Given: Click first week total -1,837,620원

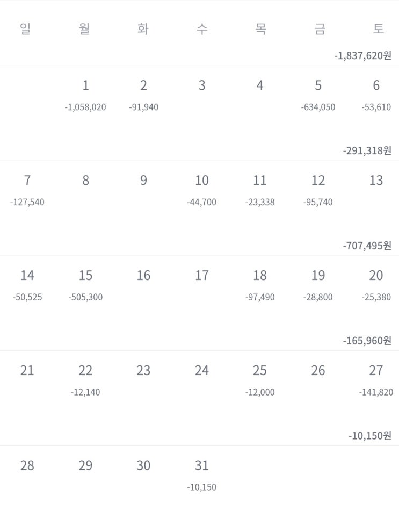Looking at the screenshot, I should click(x=362, y=55).
